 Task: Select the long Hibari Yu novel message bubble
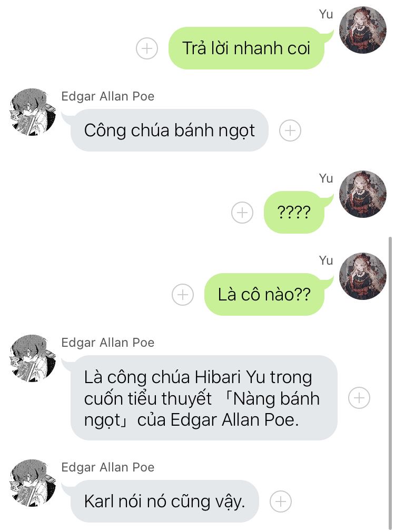pyautogui.click(x=204, y=398)
